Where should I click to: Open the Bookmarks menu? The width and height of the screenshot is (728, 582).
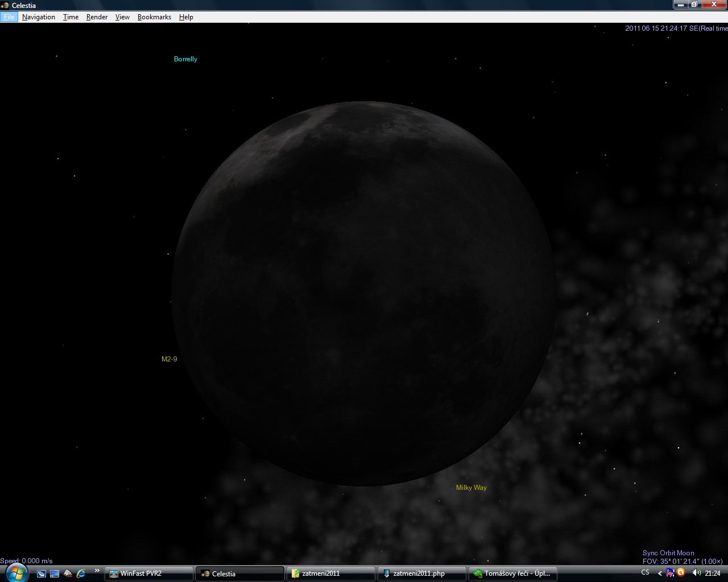point(154,17)
